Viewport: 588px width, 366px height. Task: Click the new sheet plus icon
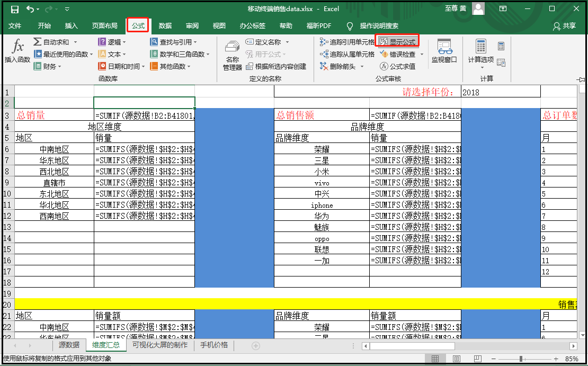click(256, 346)
